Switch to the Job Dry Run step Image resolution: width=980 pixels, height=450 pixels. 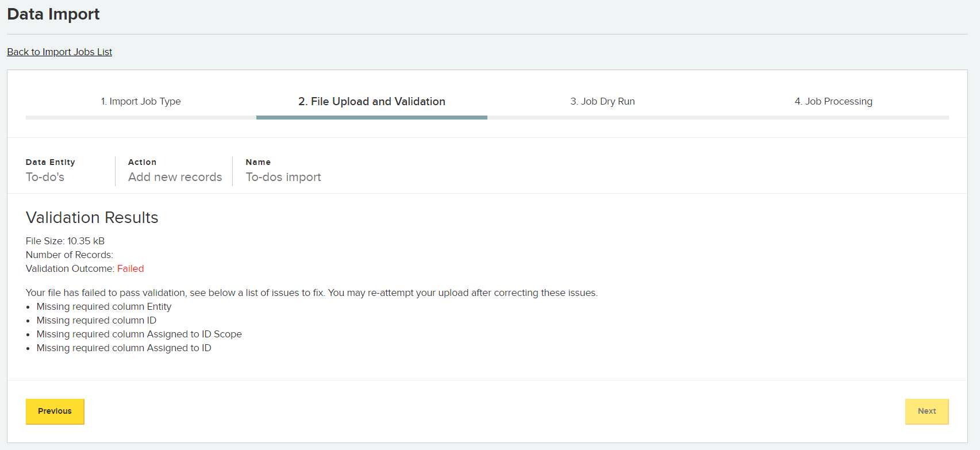point(602,101)
